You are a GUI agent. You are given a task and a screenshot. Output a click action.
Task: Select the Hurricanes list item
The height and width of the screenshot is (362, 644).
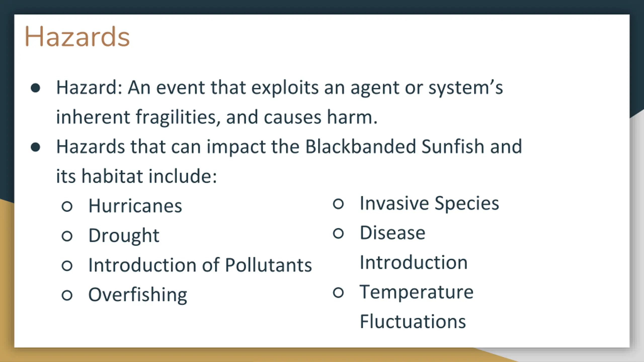point(135,206)
